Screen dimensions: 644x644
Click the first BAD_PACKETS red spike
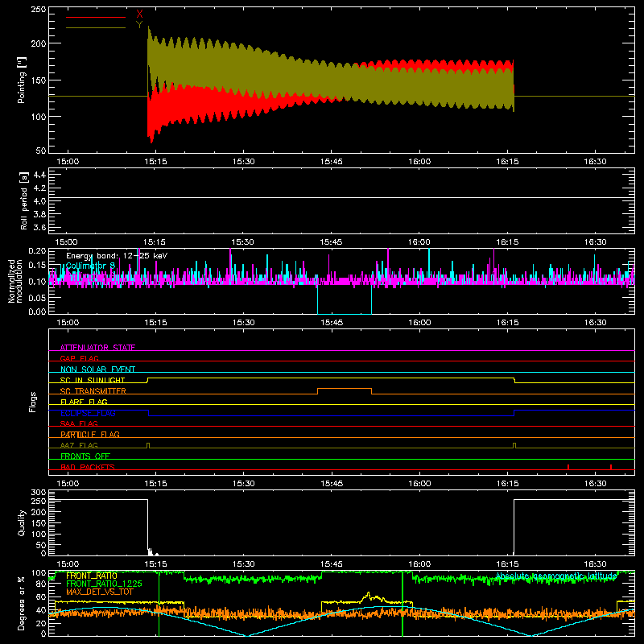[568, 467]
